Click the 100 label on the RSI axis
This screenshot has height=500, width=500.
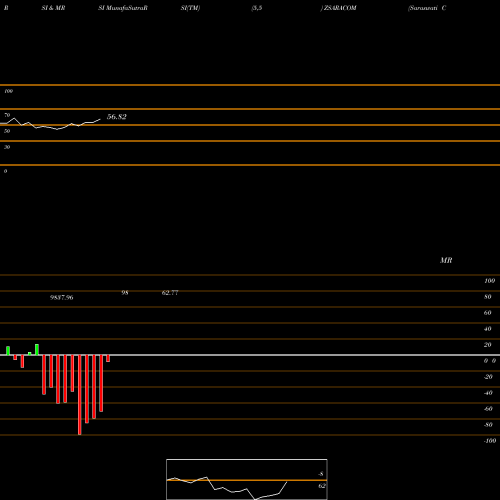click(x=8, y=91)
